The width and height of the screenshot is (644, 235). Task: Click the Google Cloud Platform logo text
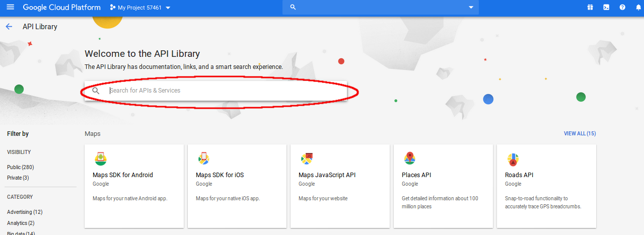pyautogui.click(x=61, y=8)
